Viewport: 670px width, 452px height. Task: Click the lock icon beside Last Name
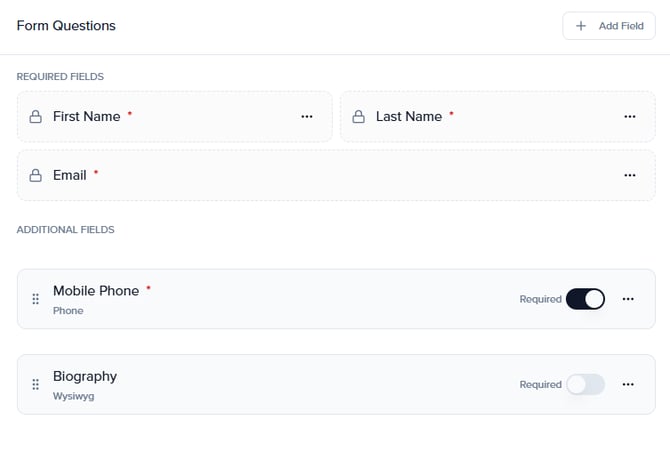point(358,117)
